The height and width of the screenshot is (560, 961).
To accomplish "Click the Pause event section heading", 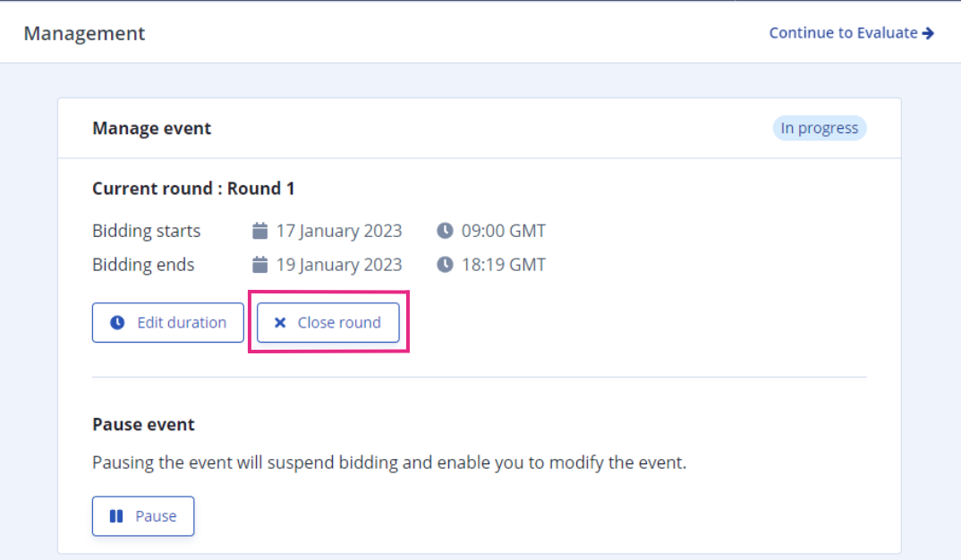I will (143, 424).
